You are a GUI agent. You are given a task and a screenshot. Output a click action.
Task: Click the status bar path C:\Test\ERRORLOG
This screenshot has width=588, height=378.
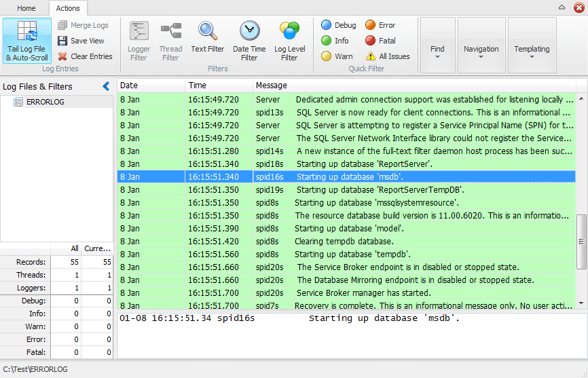(35, 369)
